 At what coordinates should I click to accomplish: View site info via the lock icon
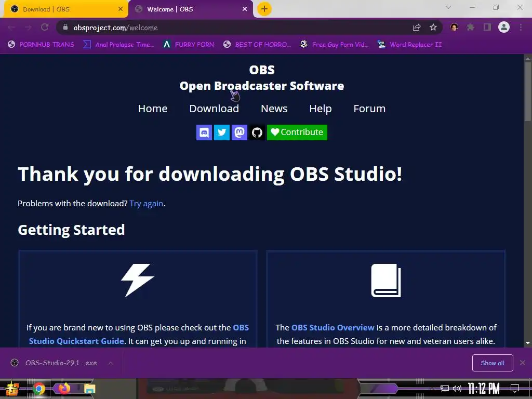point(65,28)
